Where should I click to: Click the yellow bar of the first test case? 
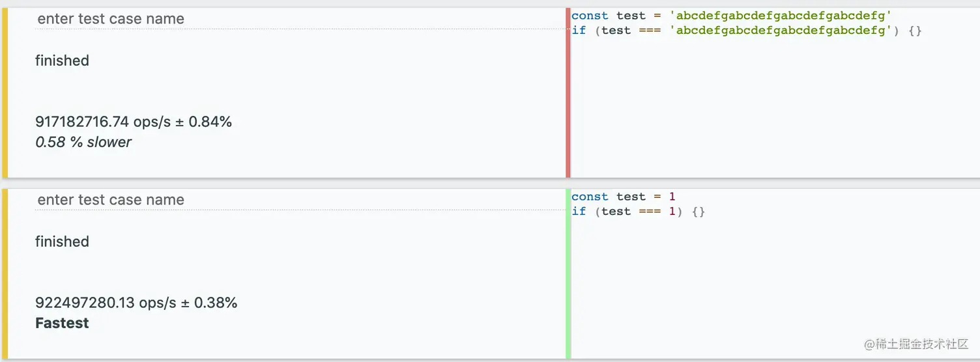[x=5, y=92]
